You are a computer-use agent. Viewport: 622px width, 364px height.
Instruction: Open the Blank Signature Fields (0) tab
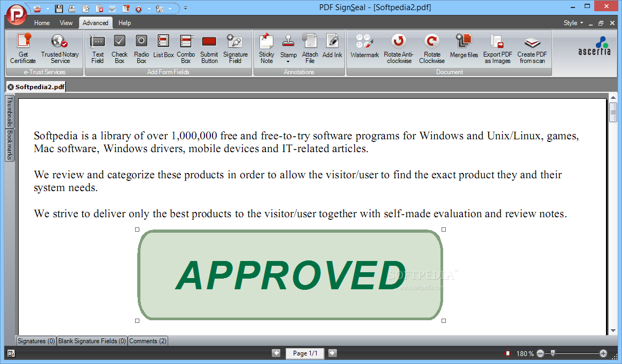coord(92,341)
